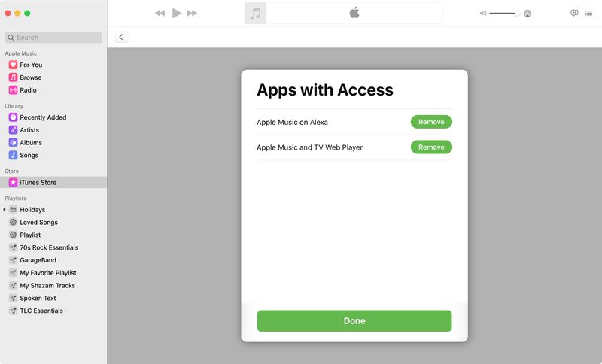Click "Apple Music on Alexa" text
Screen dimensions: 602x364
[292, 123]
